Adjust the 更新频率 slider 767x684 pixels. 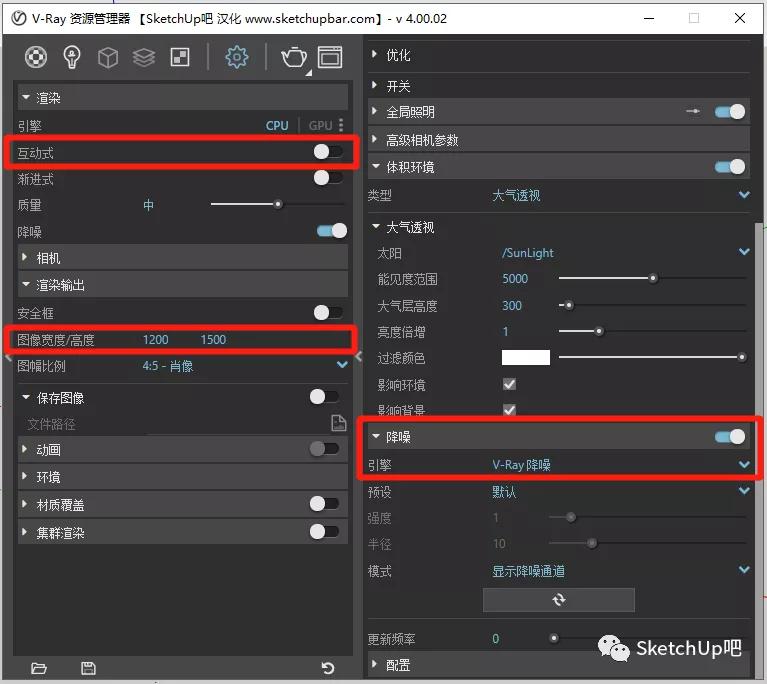[x=554, y=638]
